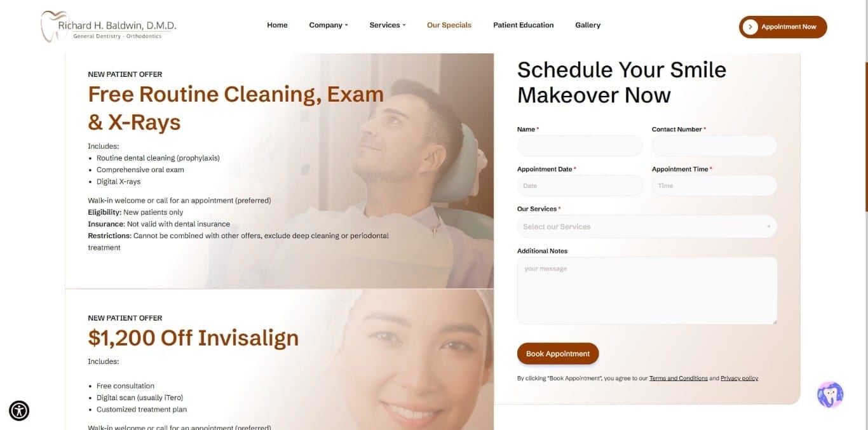Open the Terms and Conditions link
Image resolution: width=868 pixels, height=430 pixels.
pos(678,379)
